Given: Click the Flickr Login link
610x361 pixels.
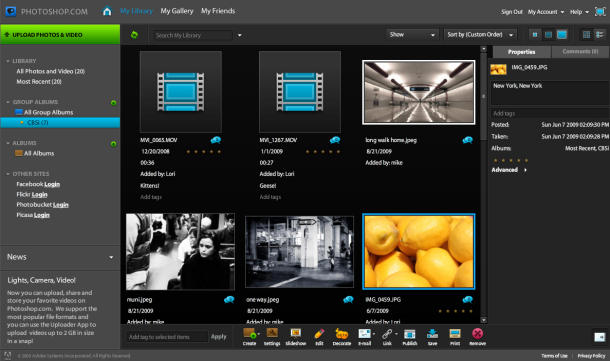Looking at the screenshot, I should coord(39,195).
